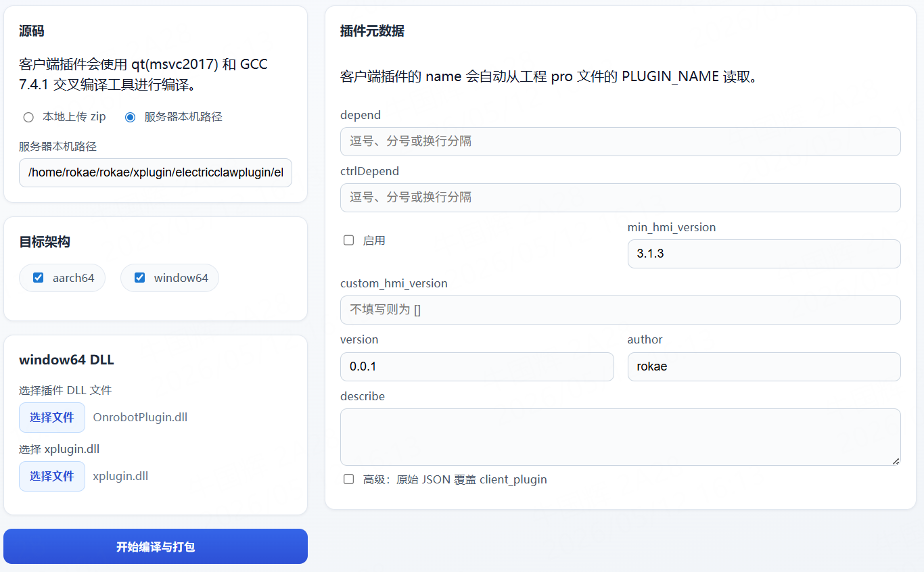Screen dimensions: 924x572
Task: Focus the ctrlDepend input field
Action: (x=620, y=197)
